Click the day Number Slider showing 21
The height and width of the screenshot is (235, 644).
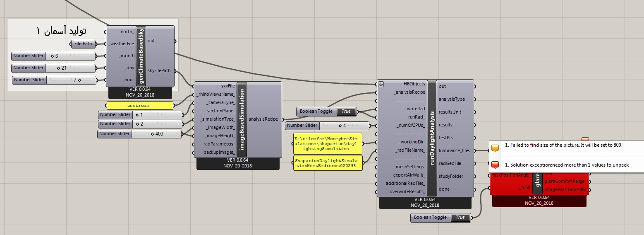(54, 68)
